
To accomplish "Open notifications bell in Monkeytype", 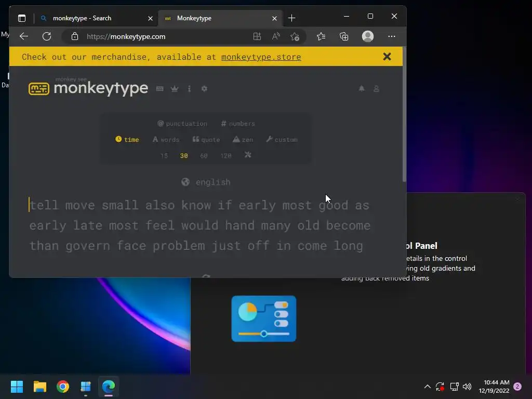I will coord(362,88).
